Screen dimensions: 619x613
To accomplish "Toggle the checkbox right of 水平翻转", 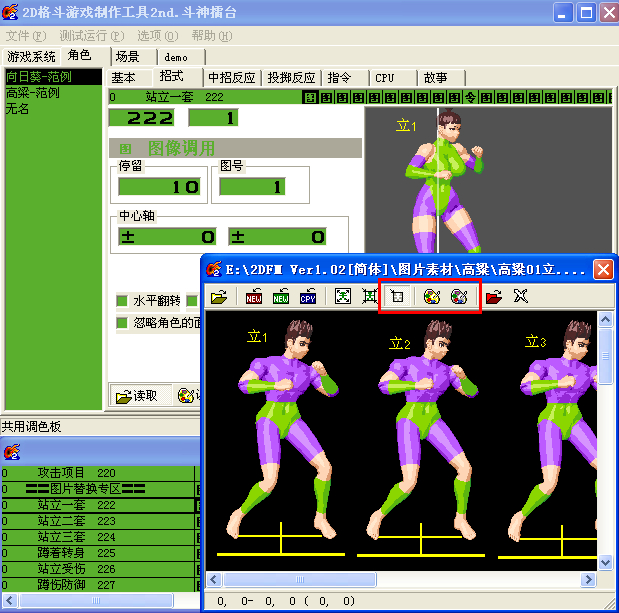I will click(x=192, y=301).
